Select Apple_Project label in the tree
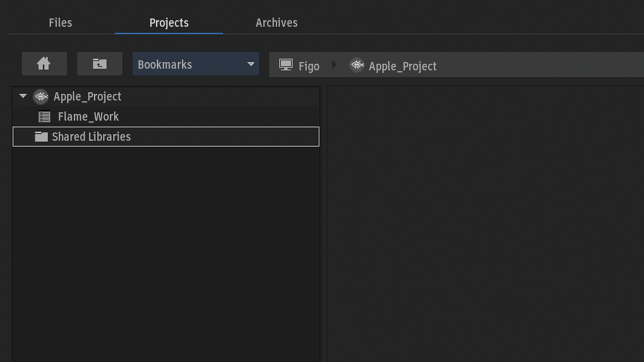 (88, 96)
